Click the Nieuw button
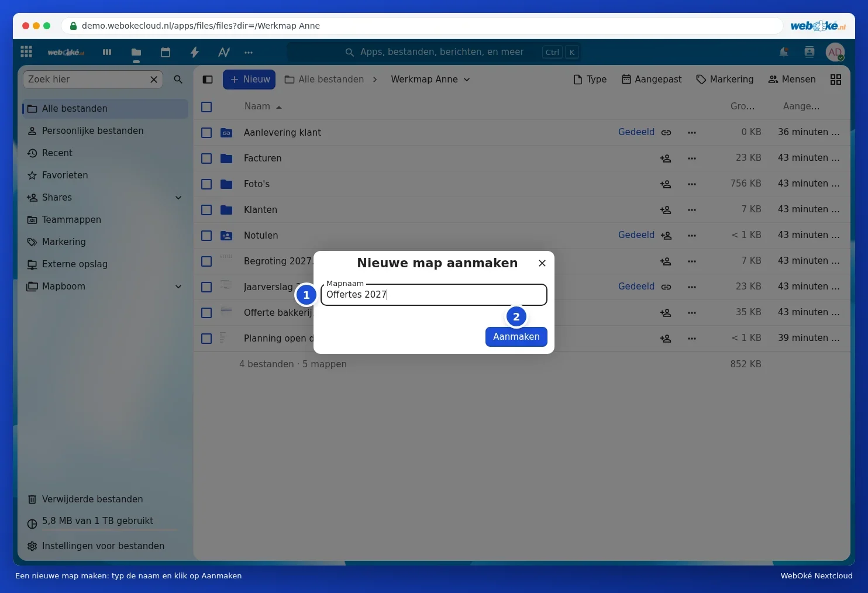 tap(249, 80)
